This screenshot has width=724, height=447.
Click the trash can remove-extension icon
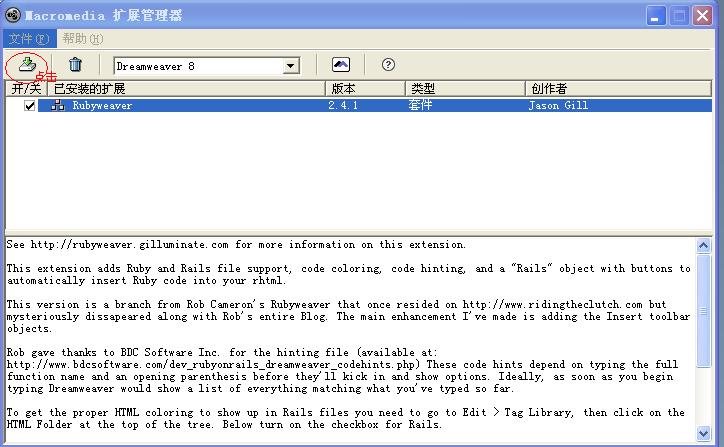click(x=75, y=64)
